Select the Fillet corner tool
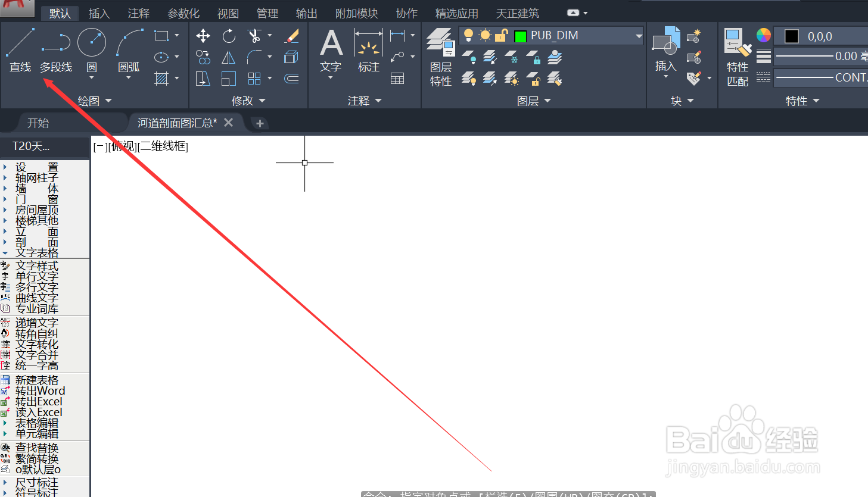This screenshot has height=497, width=868. click(x=254, y=57)
